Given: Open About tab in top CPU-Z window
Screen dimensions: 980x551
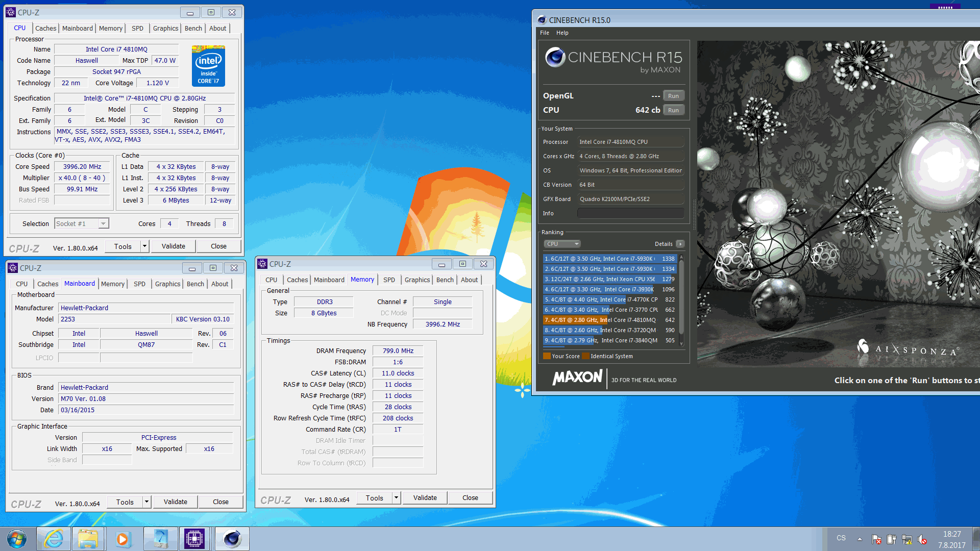Looking at the screenshot, I should click(x=217, y=28).
